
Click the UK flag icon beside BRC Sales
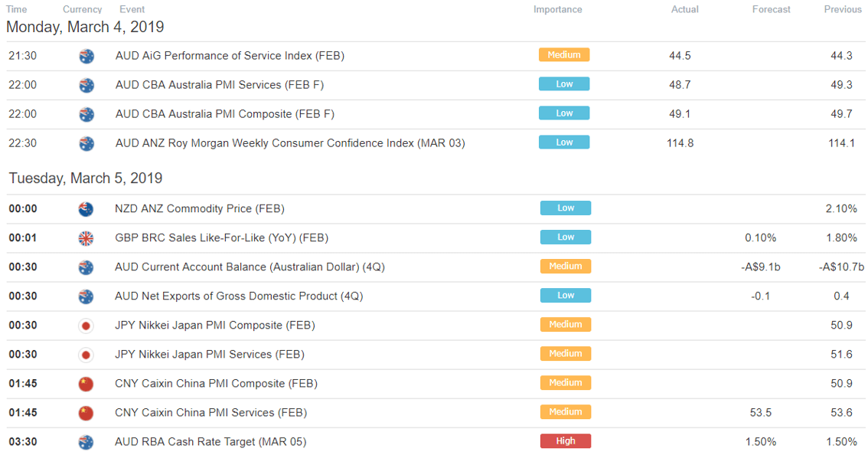tap(86, 238)
